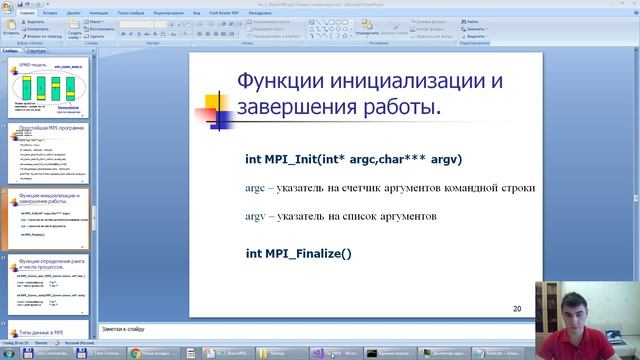This screenshot has height=360, width=640.
Task: Undo last action in quick access toolbar
Action: click(x=27, y=4)
